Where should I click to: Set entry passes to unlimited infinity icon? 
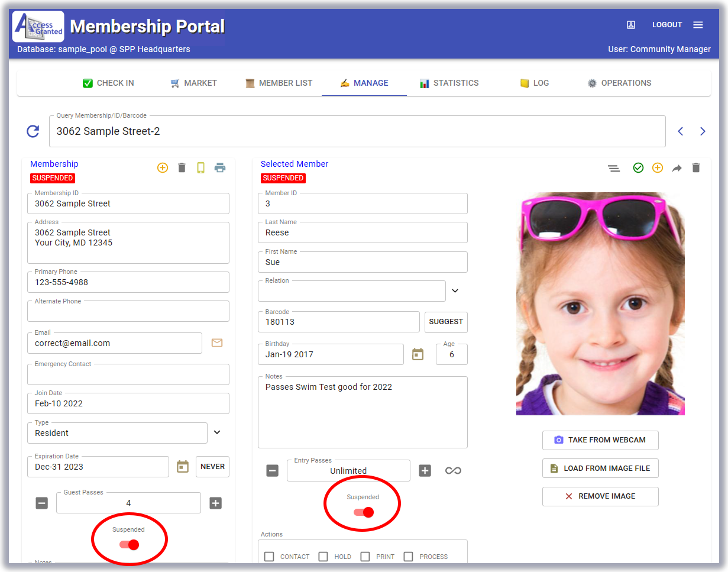[x=453, y=471]
